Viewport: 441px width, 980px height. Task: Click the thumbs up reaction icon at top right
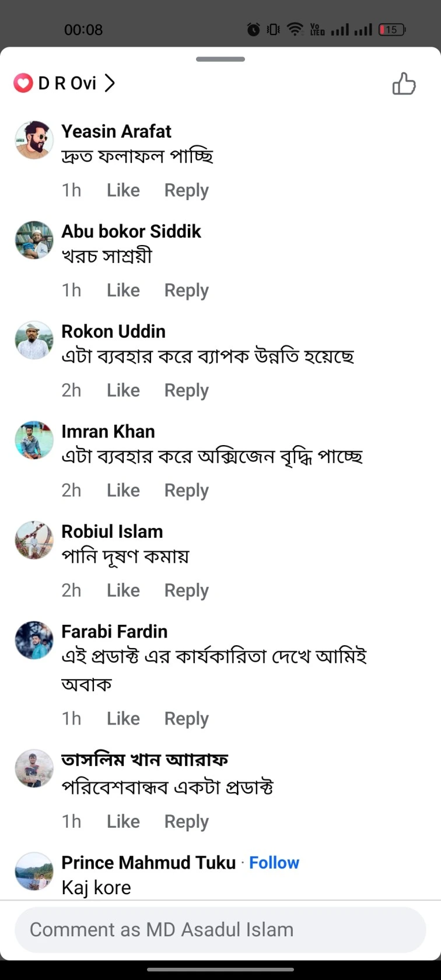point(404,84)
